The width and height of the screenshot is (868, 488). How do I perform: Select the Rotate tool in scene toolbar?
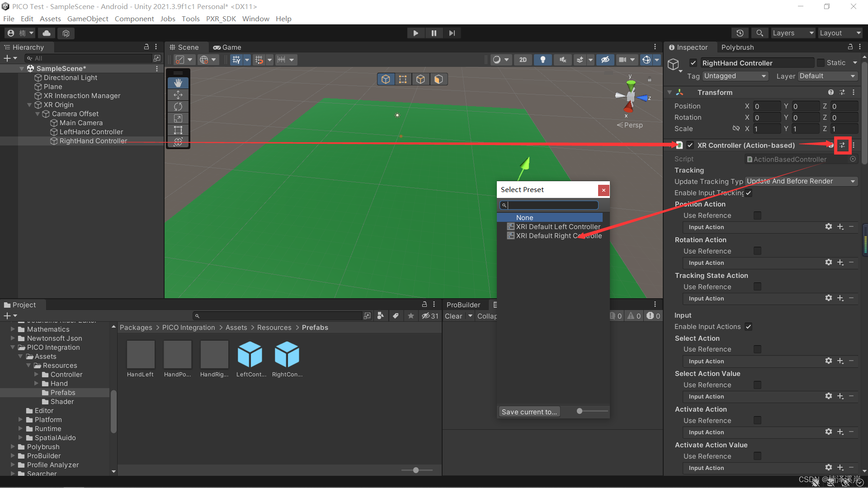pos(178,107)
